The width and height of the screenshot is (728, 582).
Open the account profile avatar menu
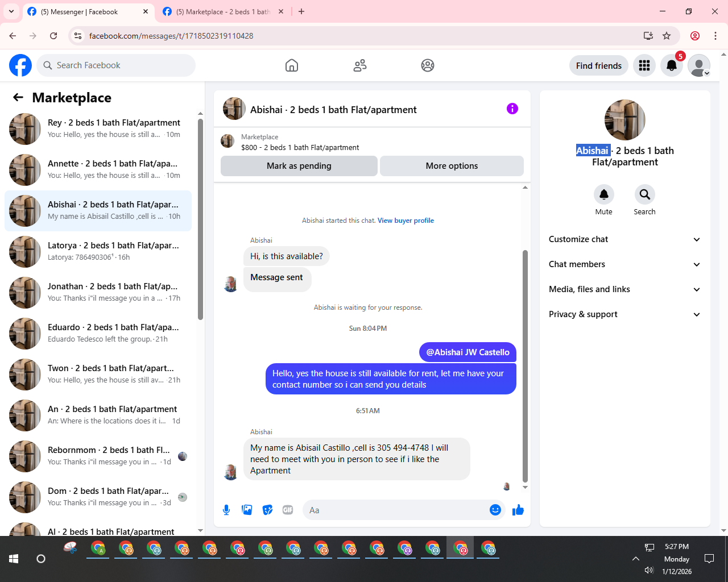pyautogui.click(x=699, y=65)
